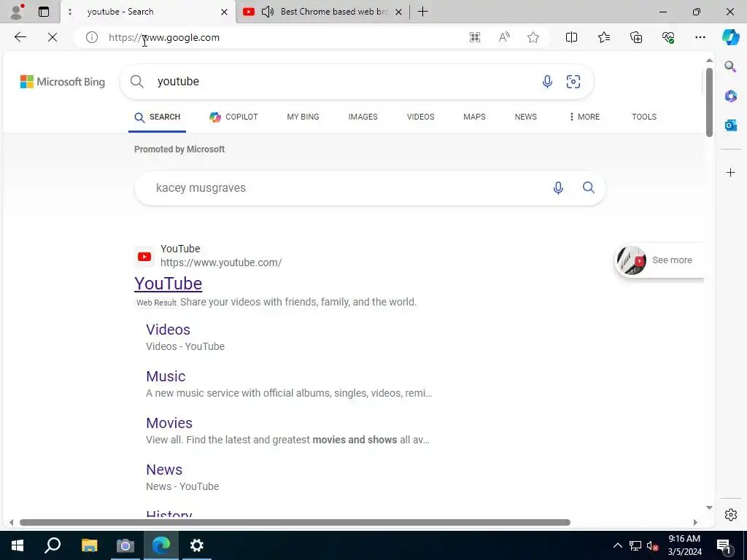Image resolution: width=747 pixels, height=560 pixels.
Task: Click the vertical page scrollbar thumb
Action: tap(709, 102)
